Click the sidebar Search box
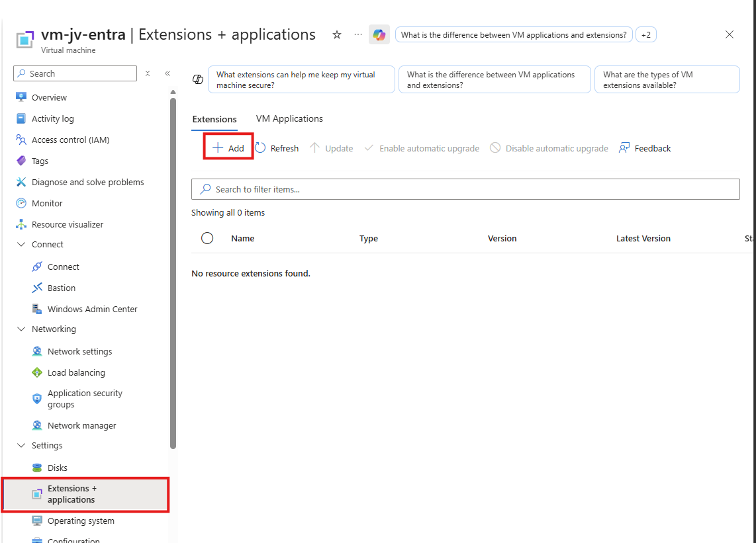The height and width of the screenshot is (543, 756). click(x=75, y=73)
